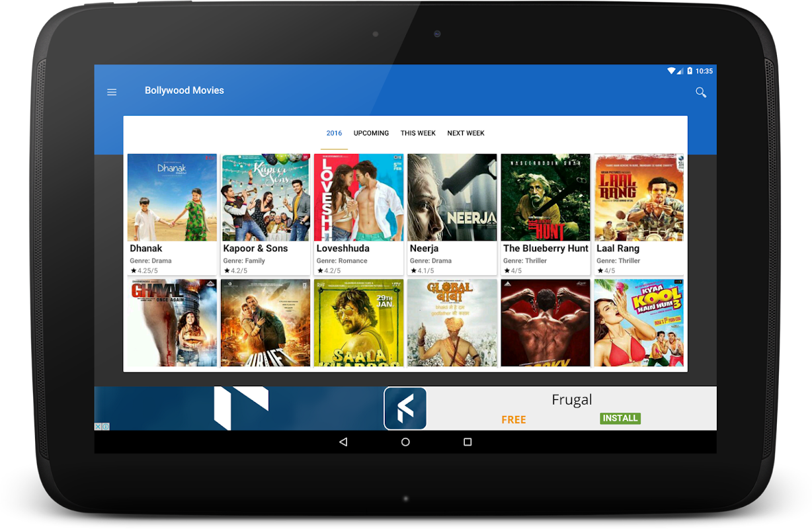The height and width of the screenshot is (529, 812).
Task: Tap the search magnifier icon
Action: pyautogui.click(x=701, y=93)
